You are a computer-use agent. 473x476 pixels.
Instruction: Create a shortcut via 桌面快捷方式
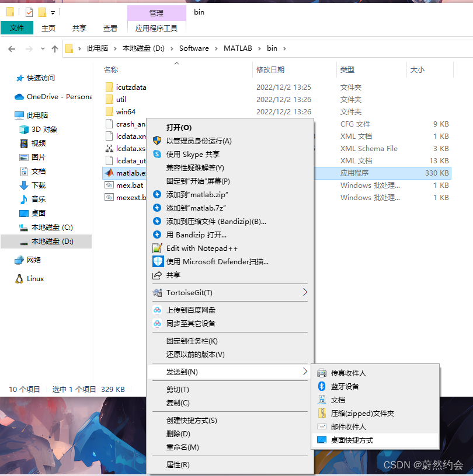point(359,440)
